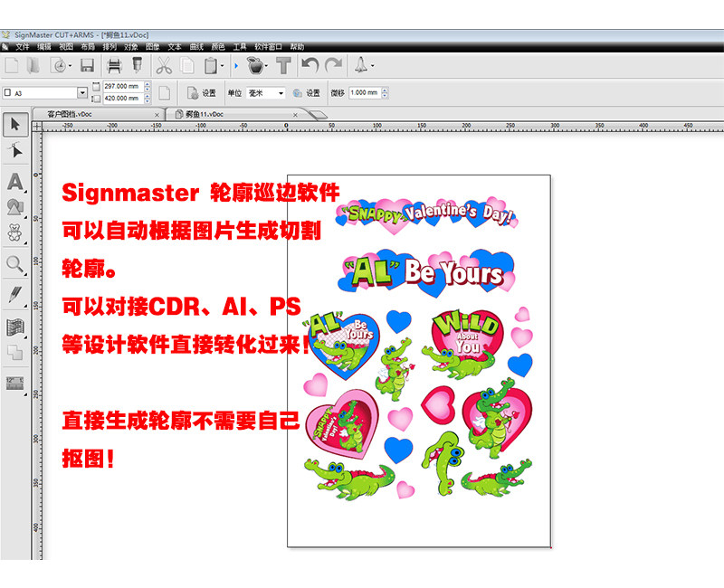
Task: Select the teddy bear clipart tool
Action: coord(14,233)
